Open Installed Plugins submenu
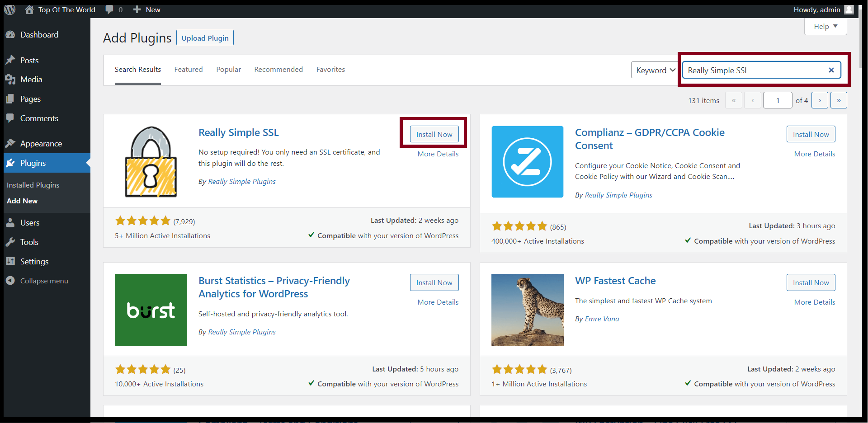The width and height of the screenshot is (868, 423). point(33,185)
